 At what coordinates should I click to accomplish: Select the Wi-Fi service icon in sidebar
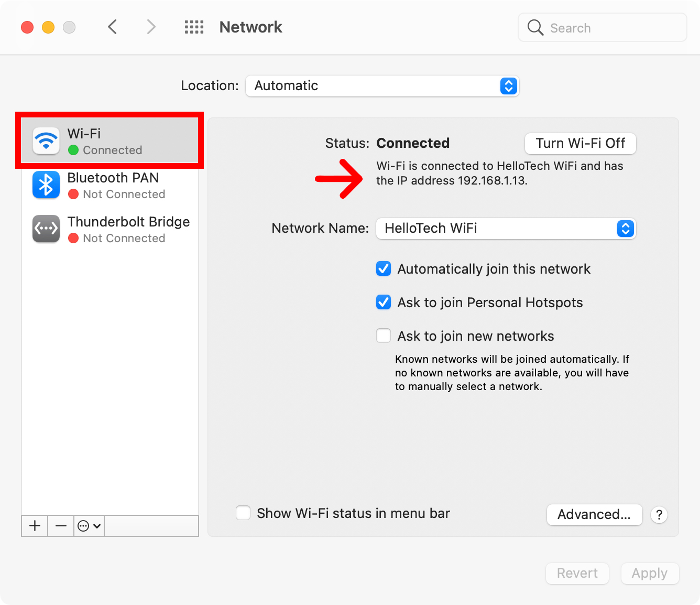[x=46, y=141]
